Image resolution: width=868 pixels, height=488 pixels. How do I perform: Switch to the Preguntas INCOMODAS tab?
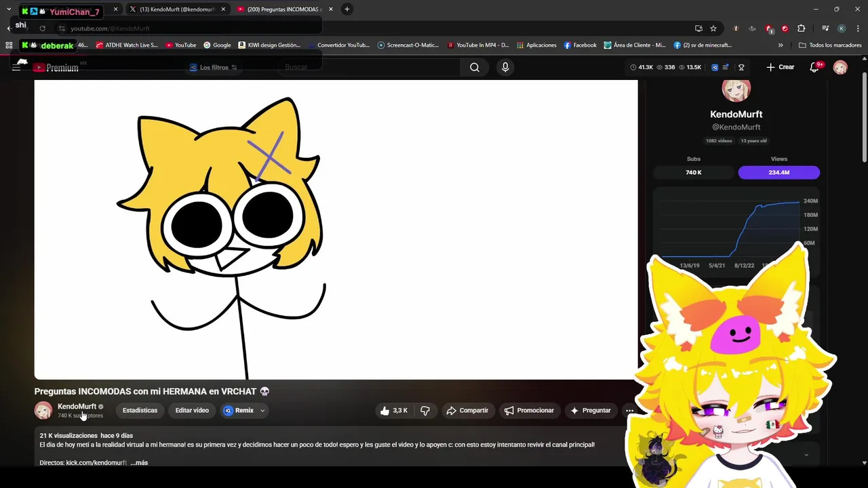(283, 9)
